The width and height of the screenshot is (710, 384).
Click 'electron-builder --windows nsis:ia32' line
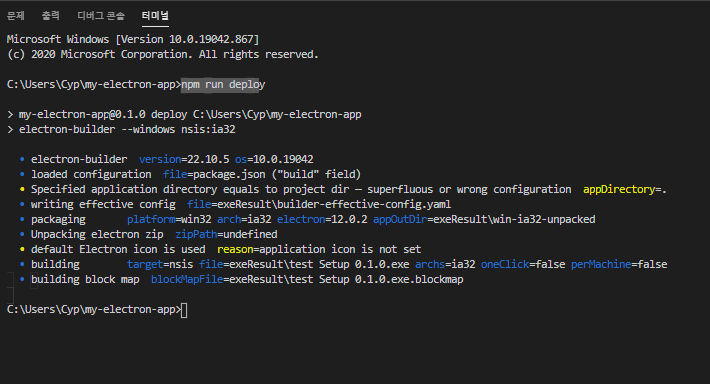click(x=127, y=130)
